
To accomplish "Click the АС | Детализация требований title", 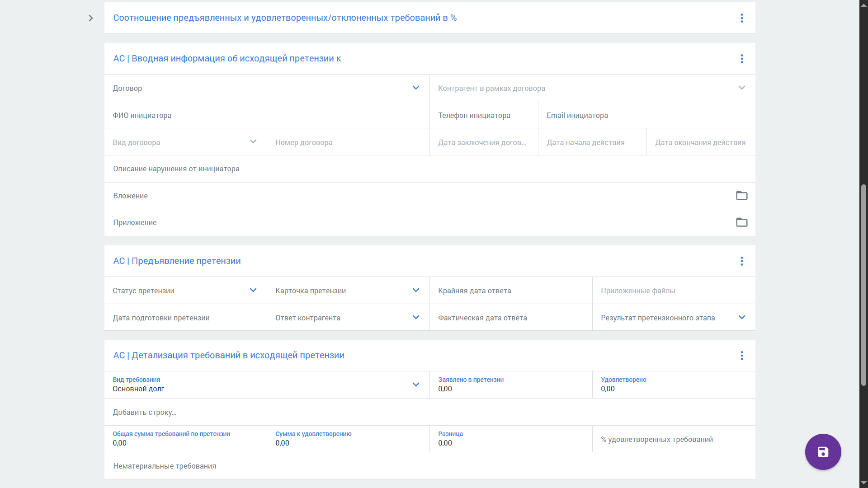I will (x=229, y=356).
